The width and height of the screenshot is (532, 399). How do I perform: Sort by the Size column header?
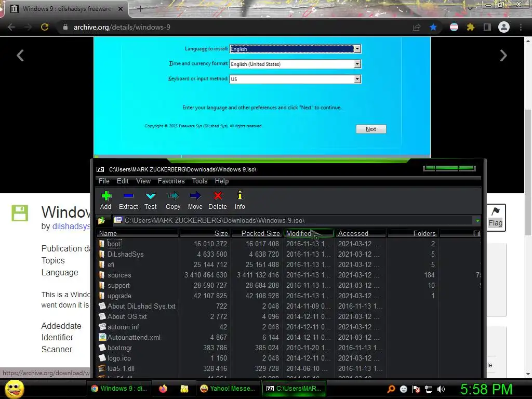(205, 233)
